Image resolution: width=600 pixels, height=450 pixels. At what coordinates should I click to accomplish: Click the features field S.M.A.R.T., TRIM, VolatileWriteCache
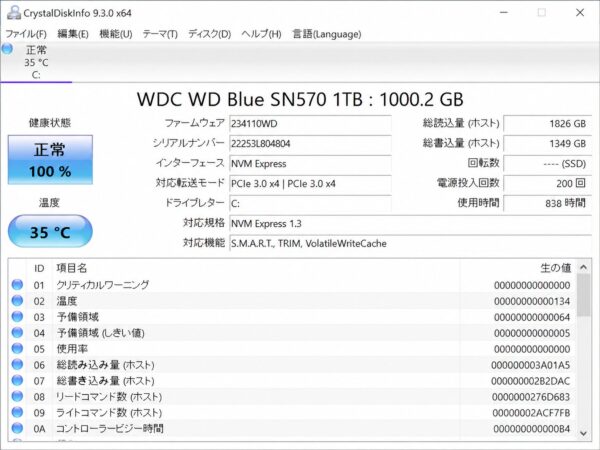(411, 243)
